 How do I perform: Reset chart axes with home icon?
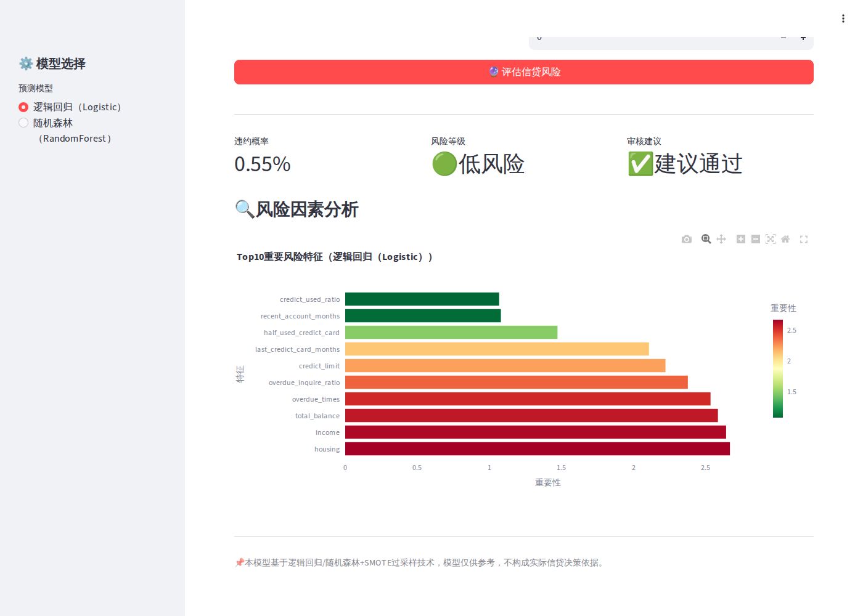click(785, 239)
